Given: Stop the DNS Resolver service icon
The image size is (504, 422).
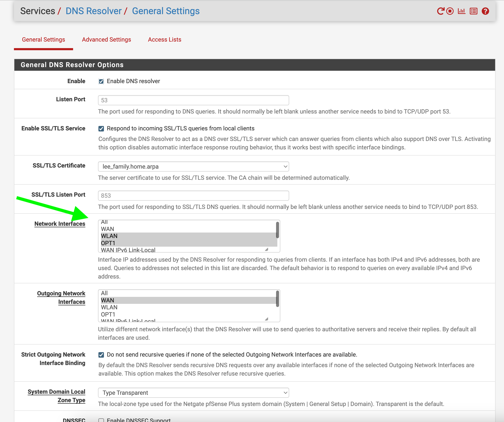Looking at the screenshot, I should tap(450, 11).
